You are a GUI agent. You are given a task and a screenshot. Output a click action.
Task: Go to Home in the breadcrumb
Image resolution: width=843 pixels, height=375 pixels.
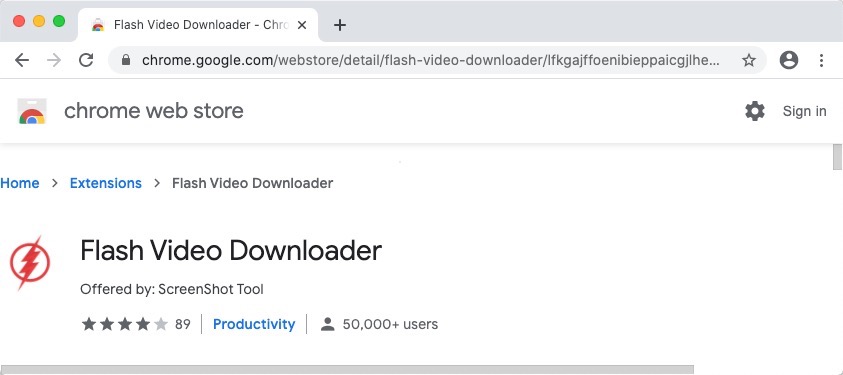click(x=20, y=183)
